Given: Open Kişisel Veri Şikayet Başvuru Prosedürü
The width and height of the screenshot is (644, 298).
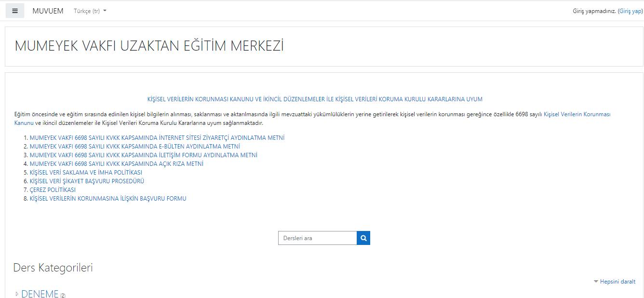Looking at the screenshot, I should tap(87, 181).
